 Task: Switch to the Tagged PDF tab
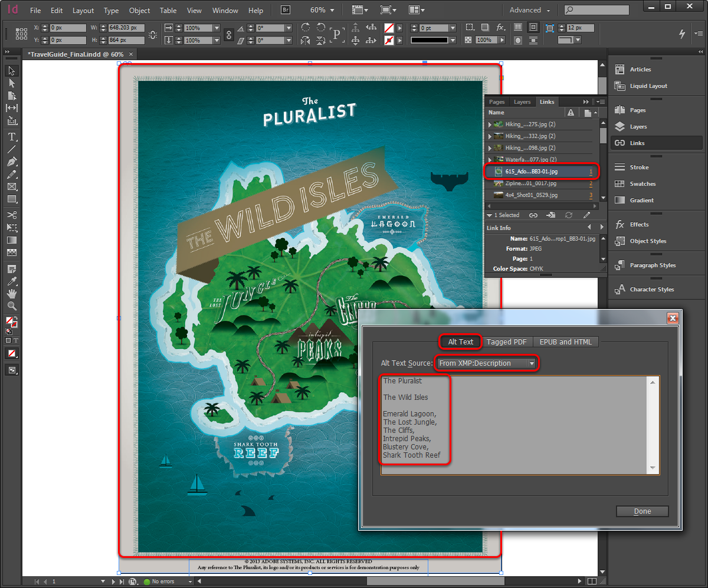(507, 341)
